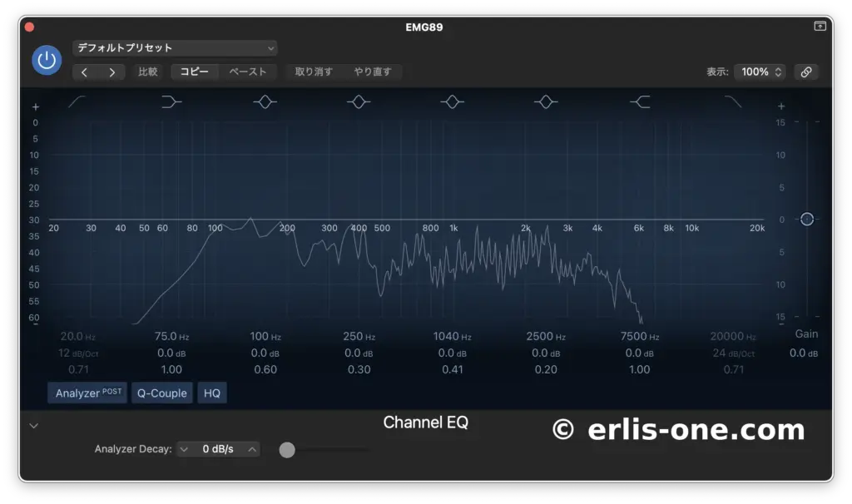The image size is (852, 504).
Task: Click the low shelf filter band icon
Action: tap(171, 101)
